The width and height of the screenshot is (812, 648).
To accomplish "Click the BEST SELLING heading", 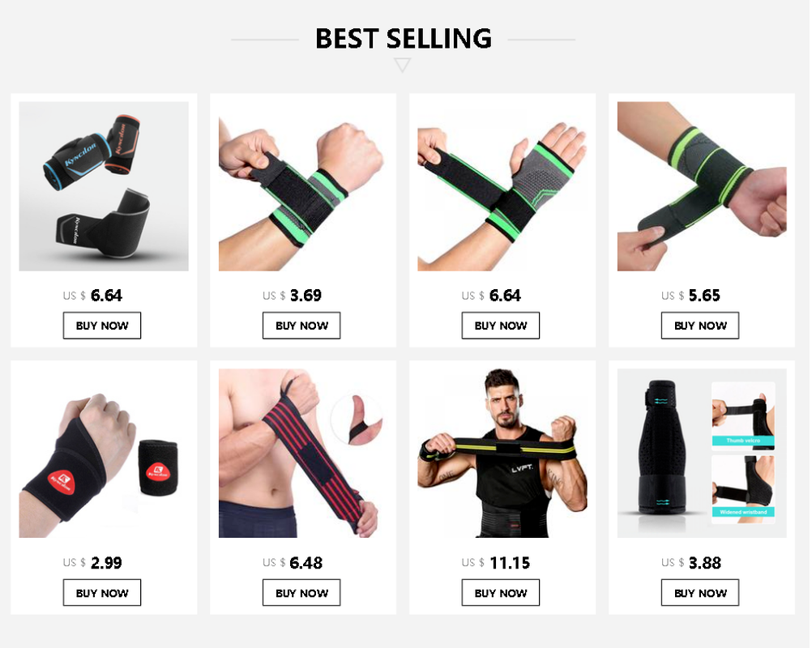I will (404, 39).
